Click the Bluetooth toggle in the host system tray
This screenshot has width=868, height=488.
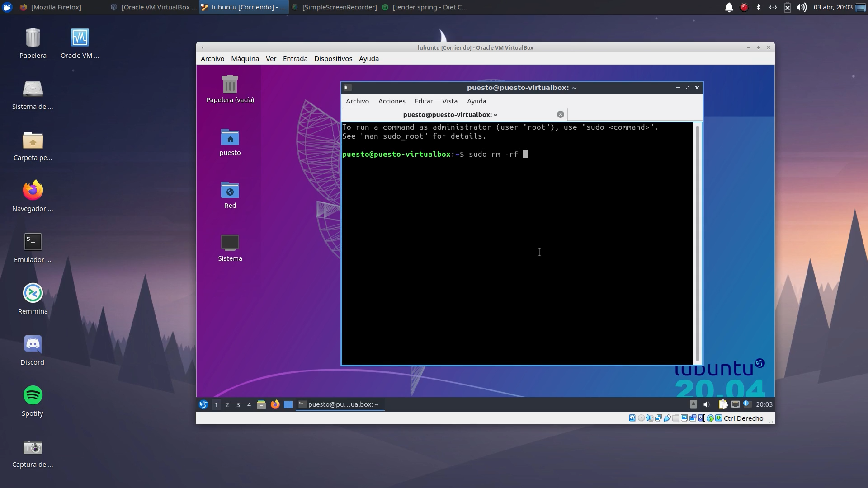pyautogui.click(x=759, y=7)
